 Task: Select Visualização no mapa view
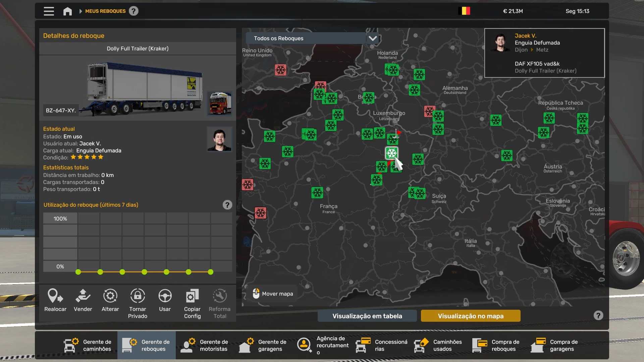[x=470, y=316]
